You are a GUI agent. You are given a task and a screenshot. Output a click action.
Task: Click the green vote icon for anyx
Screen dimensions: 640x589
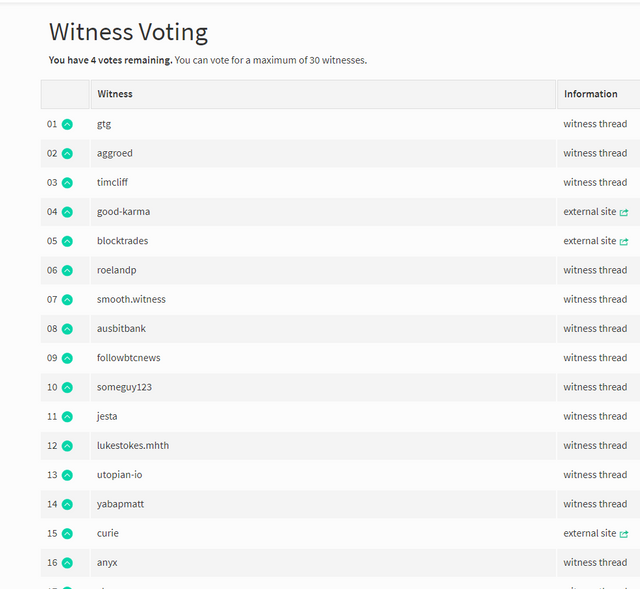pyautogui.click(x=67, y=563)
